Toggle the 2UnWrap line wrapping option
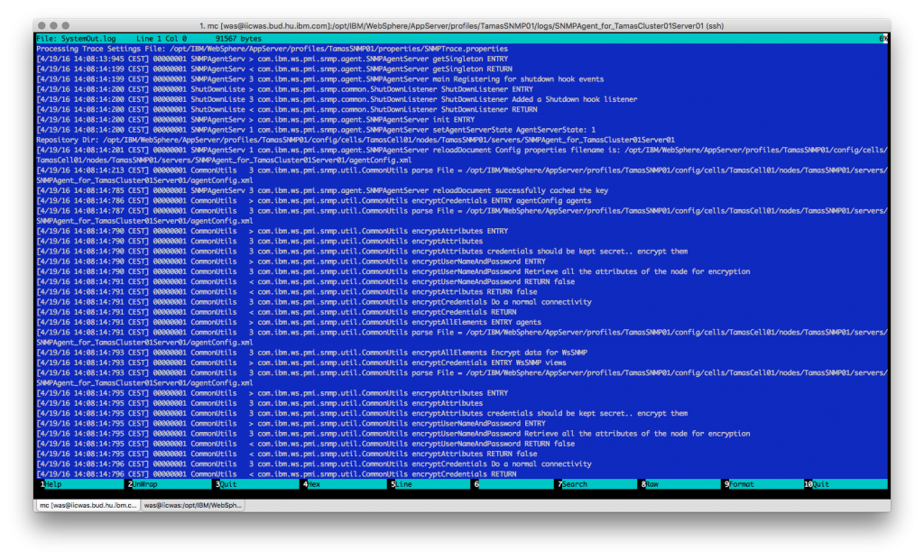This screenshot has height=560, width=924. click(x=143, y=484)
